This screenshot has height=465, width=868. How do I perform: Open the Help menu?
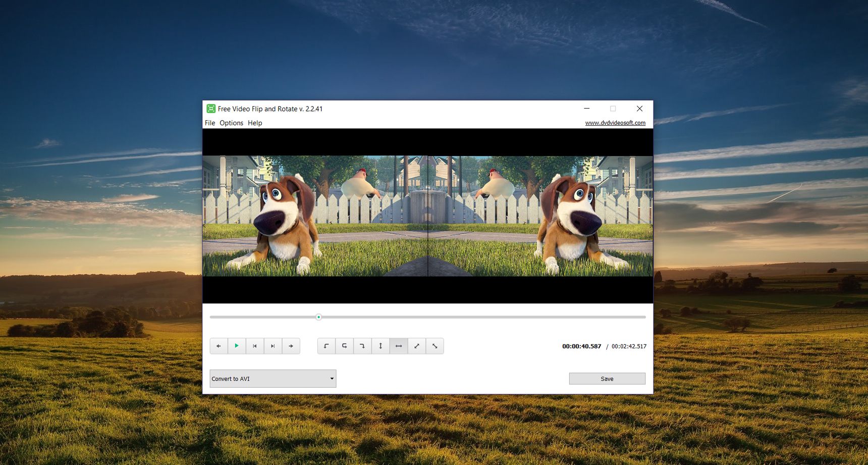coord(255,123)
